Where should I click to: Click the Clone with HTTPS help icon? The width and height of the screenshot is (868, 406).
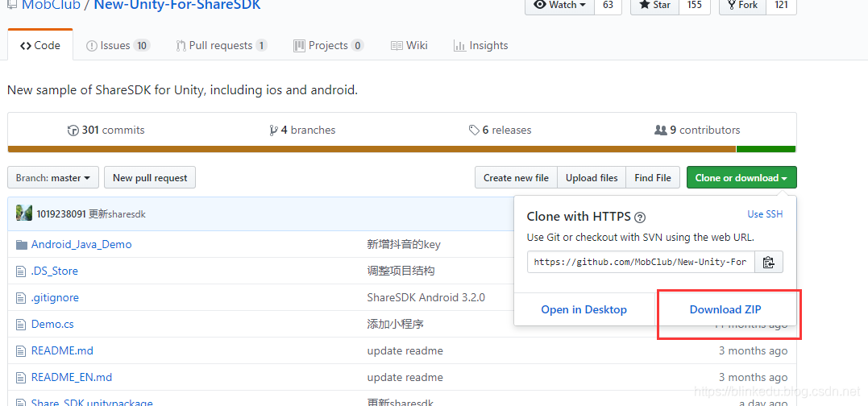[640, 217]
